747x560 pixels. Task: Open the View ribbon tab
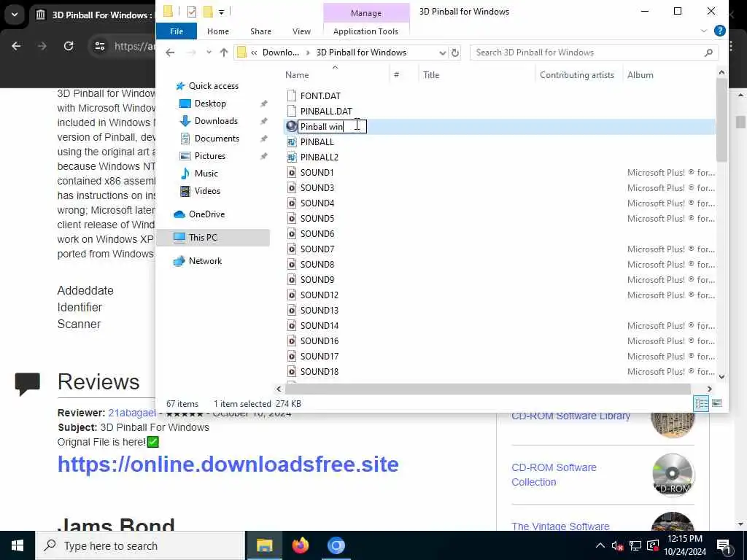click(301, 31)
